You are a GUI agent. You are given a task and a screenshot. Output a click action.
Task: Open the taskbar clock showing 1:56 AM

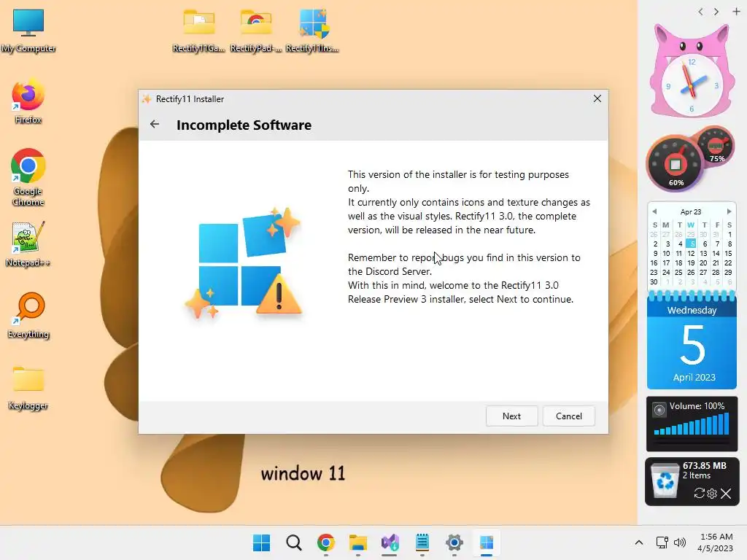coord(716,542)
